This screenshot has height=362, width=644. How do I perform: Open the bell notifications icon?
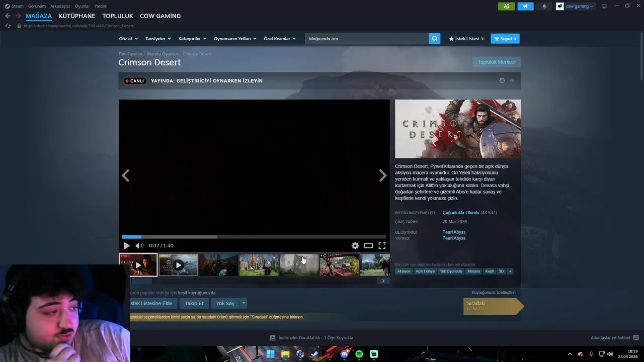544,7
